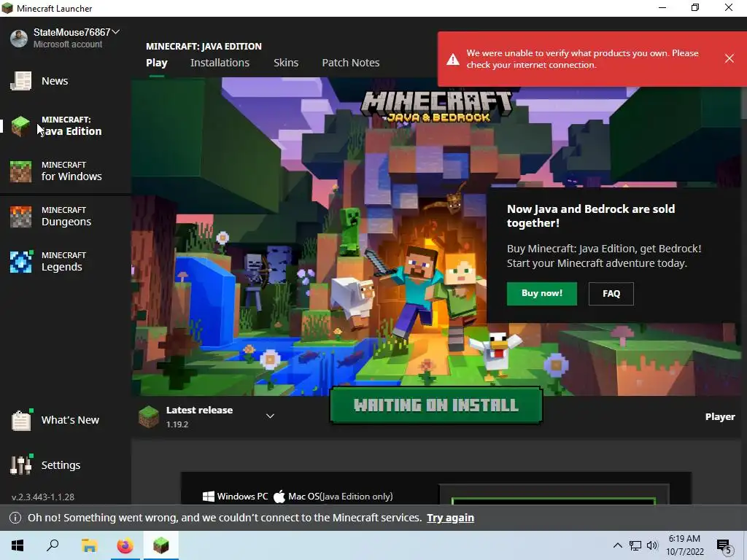Viewport: 747px width, 560px height.
Task: Click the info icon in the bottom status bar
Action: click(x=15, y=518)
